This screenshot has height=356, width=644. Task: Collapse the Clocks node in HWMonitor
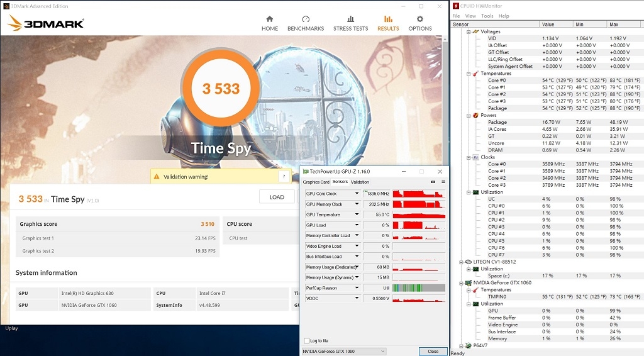click(x=468, y=157)
